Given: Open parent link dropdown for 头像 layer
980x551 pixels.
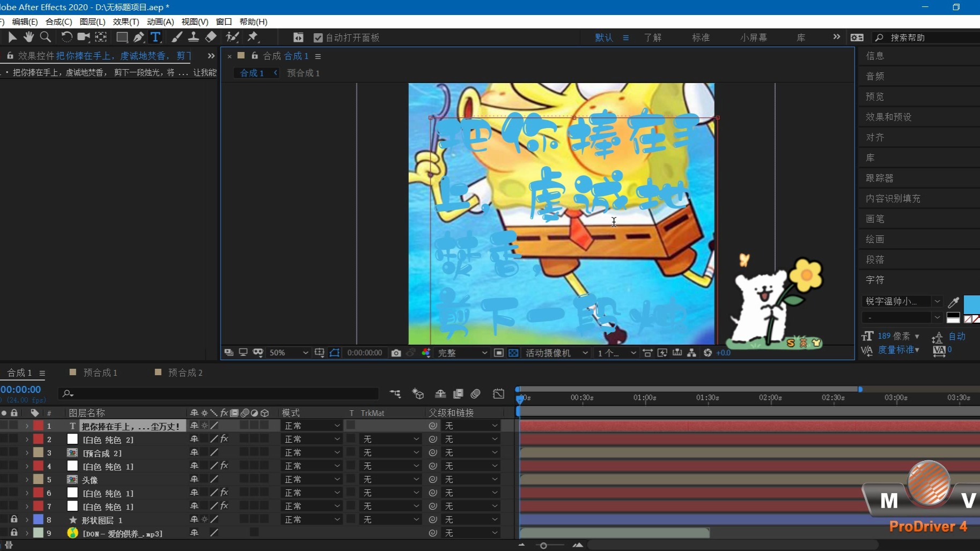Looking at the screenshot, I should click(471, 479).
